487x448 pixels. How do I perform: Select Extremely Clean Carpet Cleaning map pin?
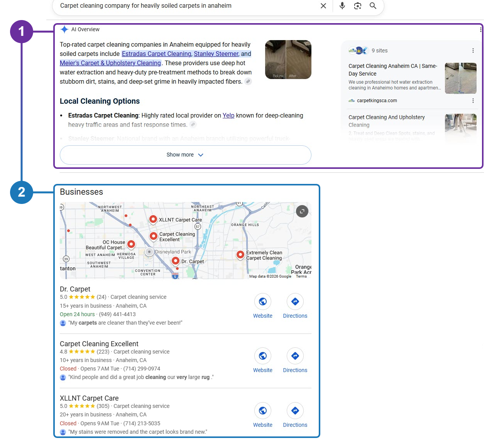[240, 255]
